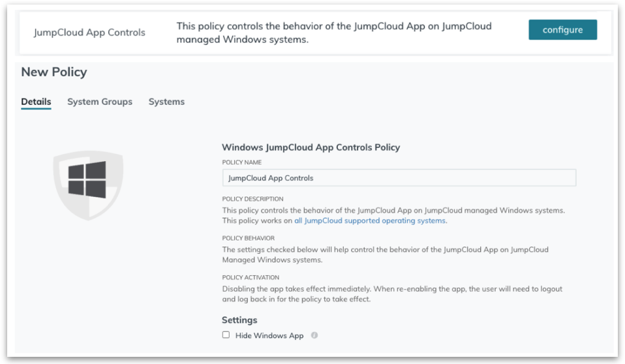Click the New Policy heading
This screenshot has height=364, width=625.
(x=53, y=72)
